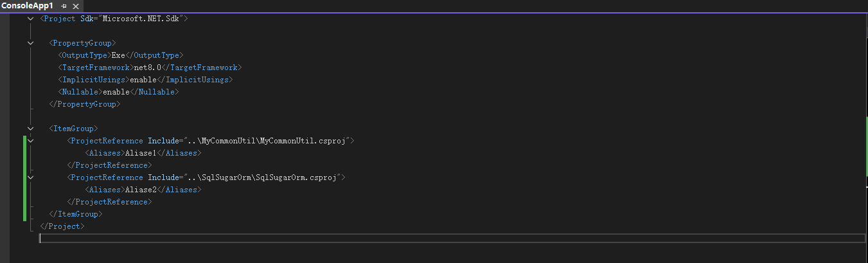Image resolution: width=868 pixels, height=263 pixels.
Task: Click the closing Project tag
Action: tap(62, 226)
